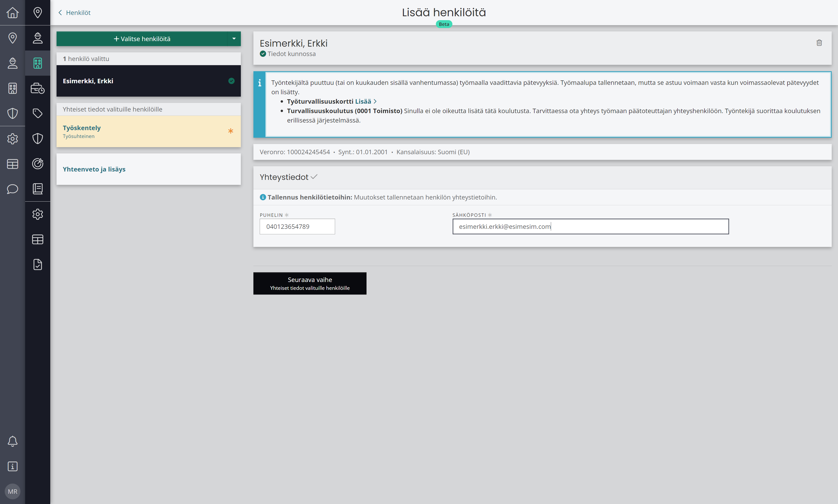This screenshot has width=838, height=504.
Task: Open the table grid icon in second sidebar
Action: coord(38,239)
